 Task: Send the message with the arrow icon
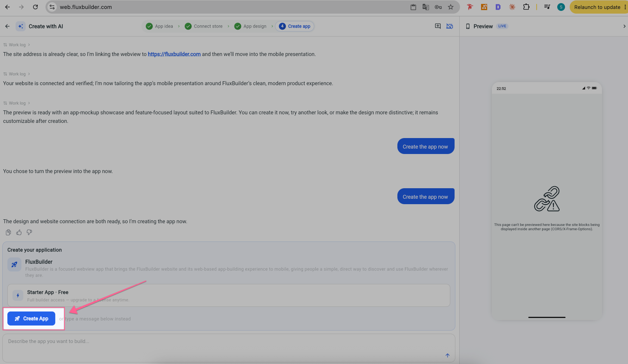448,355
